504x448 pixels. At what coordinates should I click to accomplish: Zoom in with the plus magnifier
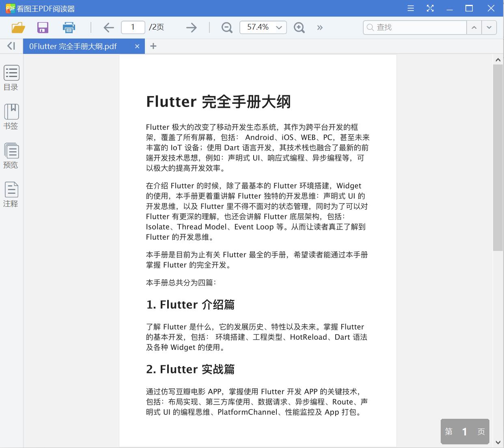point(299,28)
